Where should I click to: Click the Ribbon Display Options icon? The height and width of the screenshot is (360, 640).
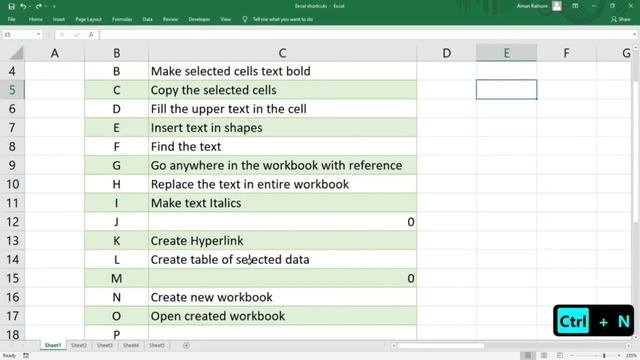(x=575, y=6)
